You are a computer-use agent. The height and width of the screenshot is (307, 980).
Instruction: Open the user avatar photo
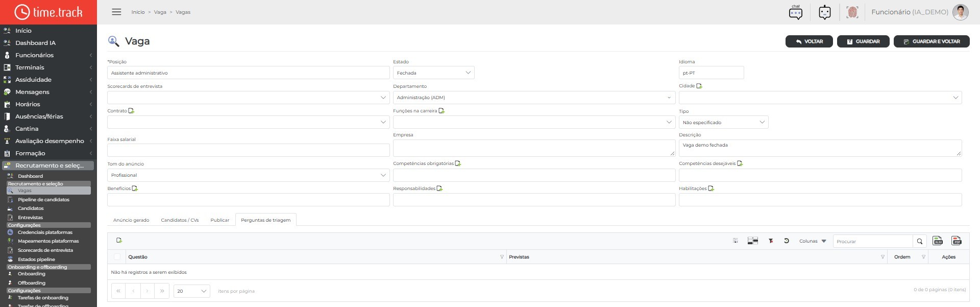(961, 12)
